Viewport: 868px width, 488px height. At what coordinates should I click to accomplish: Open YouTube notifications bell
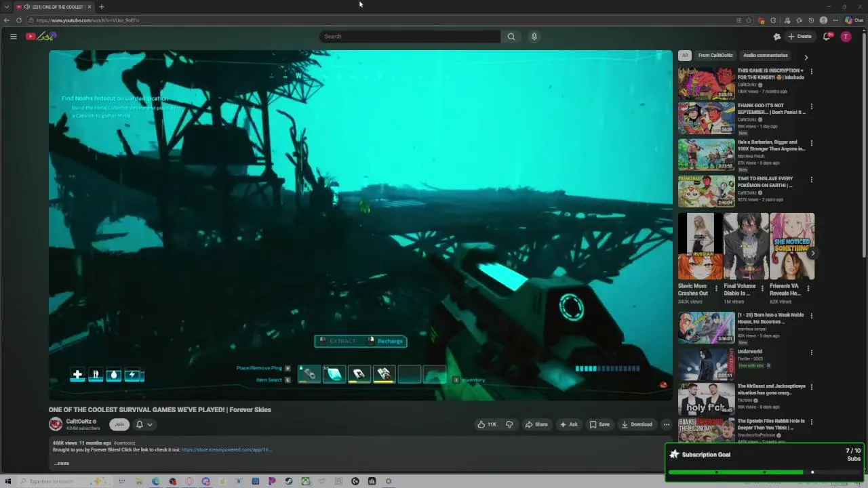coord(826,37)
